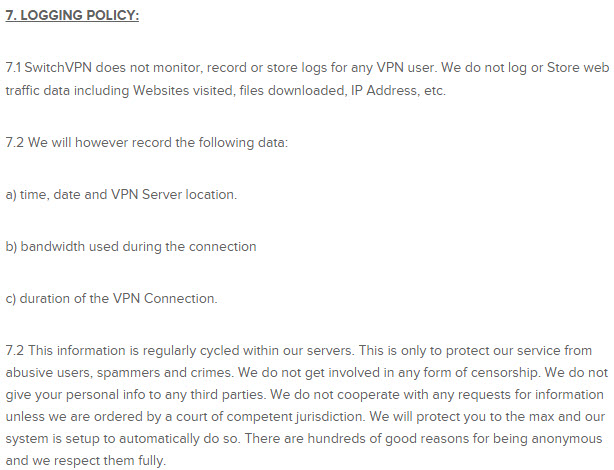
Task: Click the line "We will however record the following data"
Action: tap(158, 142)
